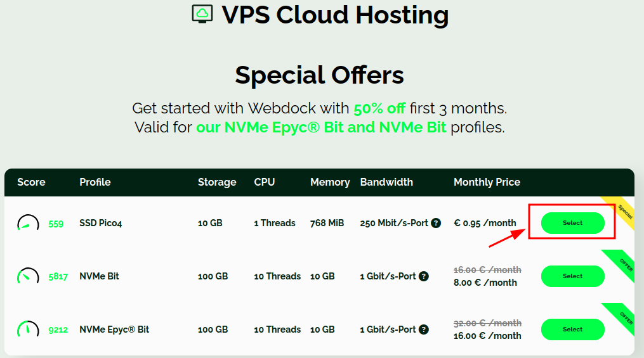
Task: Click the green 'NVMe Epyc® Bit and NVMe Bit' text
Action: click(x=321, y=127)
